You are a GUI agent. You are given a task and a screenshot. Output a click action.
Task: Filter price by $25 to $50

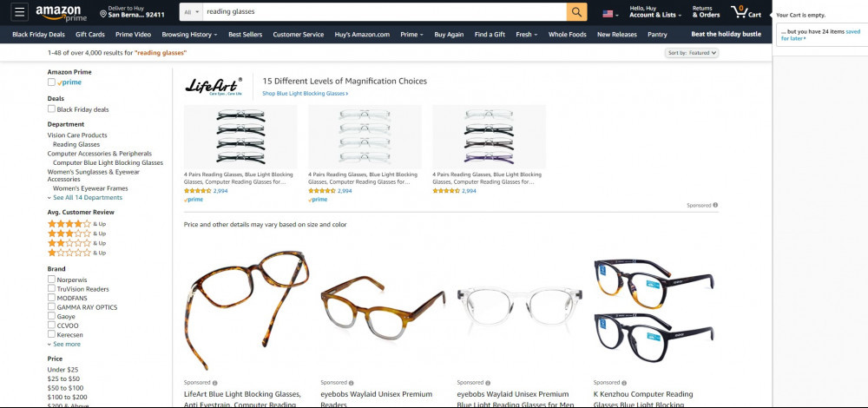pyautogui.click(x=63, y=378)
